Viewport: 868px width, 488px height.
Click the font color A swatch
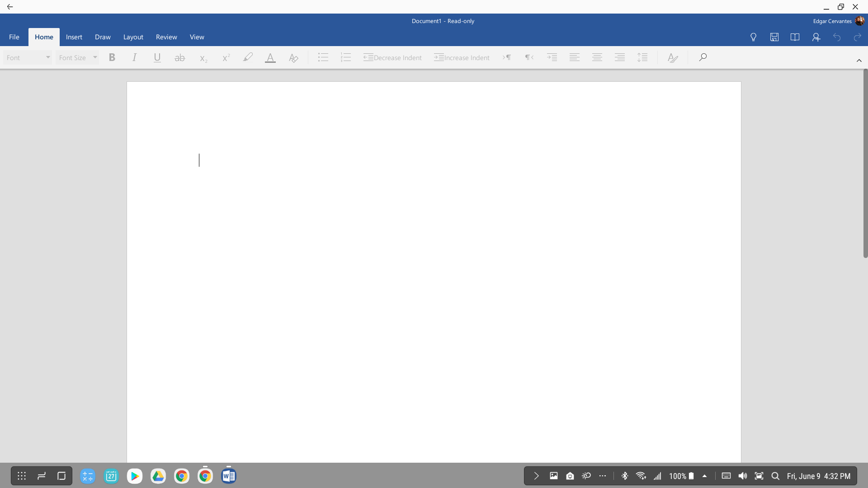tap(270, 57)
